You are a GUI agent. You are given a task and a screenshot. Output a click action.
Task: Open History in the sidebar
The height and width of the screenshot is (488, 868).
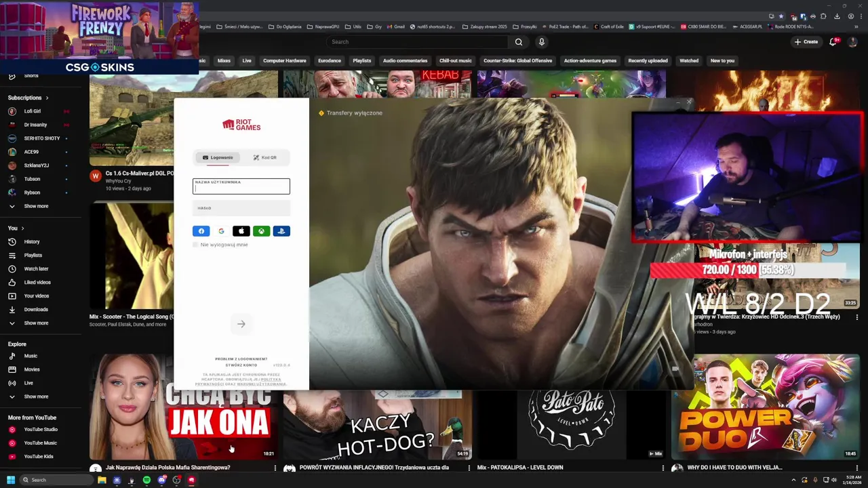41,242
